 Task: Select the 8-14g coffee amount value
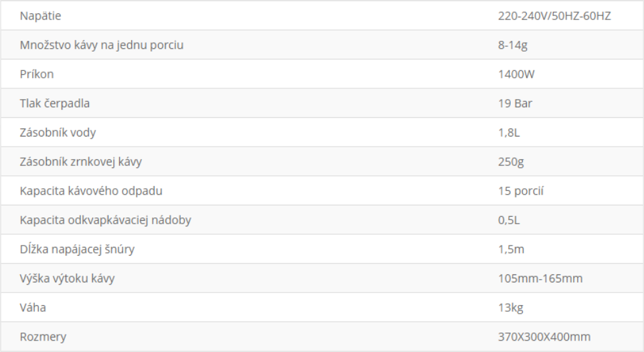504,45
